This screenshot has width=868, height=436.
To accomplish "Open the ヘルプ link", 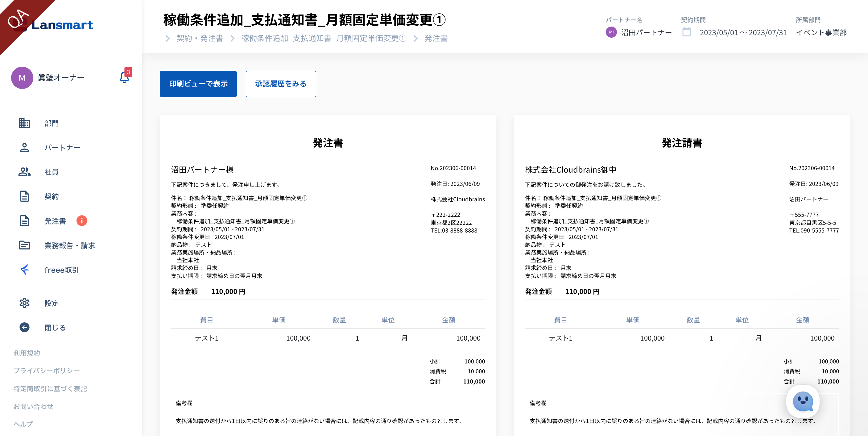I will coord(23,424).
